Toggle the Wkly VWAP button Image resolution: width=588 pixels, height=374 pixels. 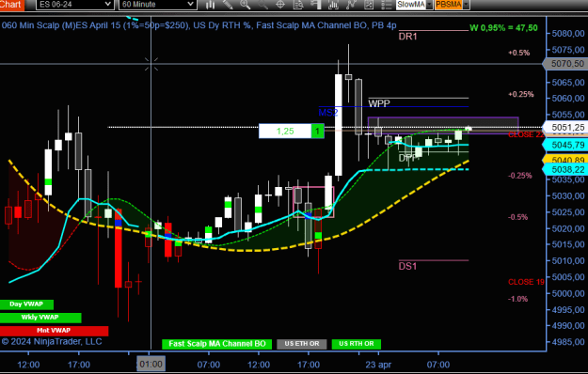(x=40, y=318)
